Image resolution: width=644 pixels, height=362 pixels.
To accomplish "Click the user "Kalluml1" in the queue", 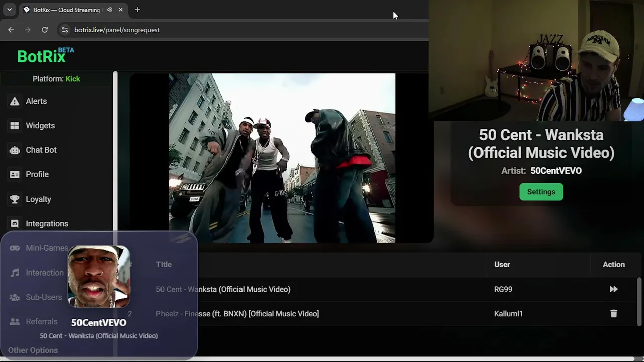I will point(508,314).
